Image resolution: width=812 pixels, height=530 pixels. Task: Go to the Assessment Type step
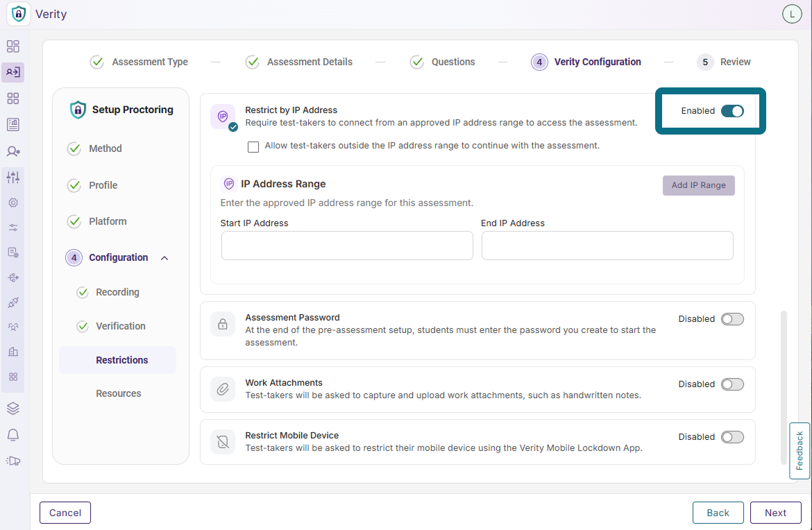[139, 62]
